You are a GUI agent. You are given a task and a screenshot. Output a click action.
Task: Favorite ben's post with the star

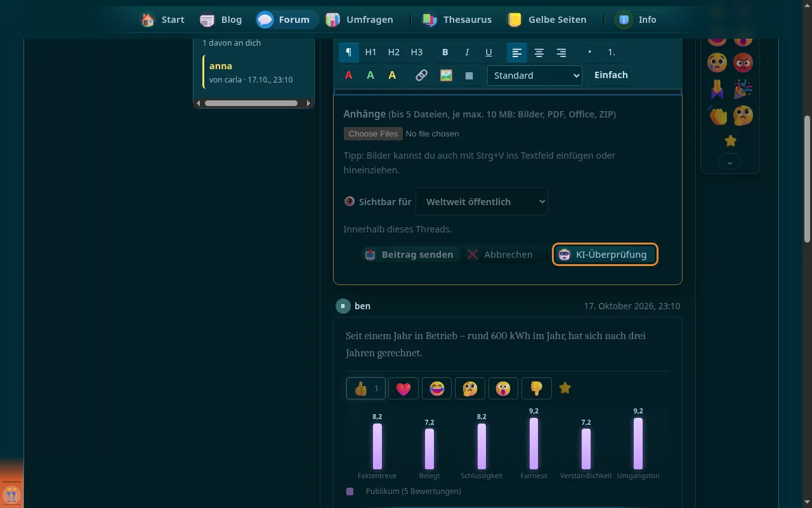click(x=565, y=387)
